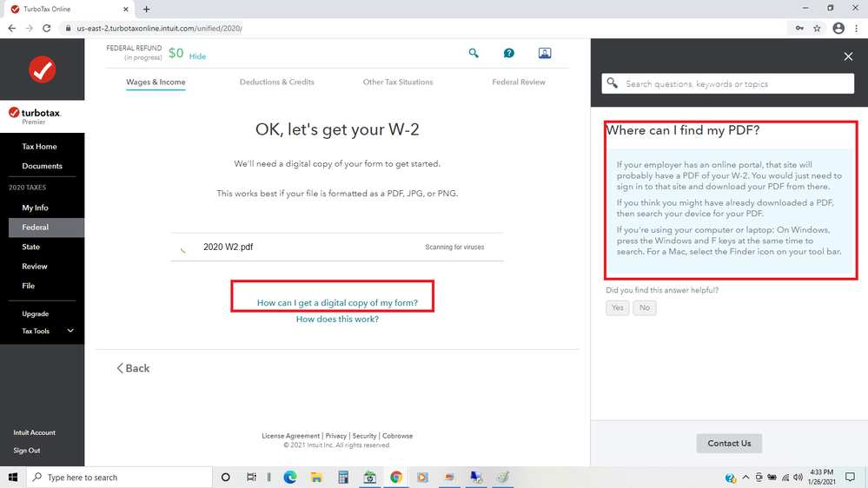Hide the federal refund amount

click(x=197, y=56)
